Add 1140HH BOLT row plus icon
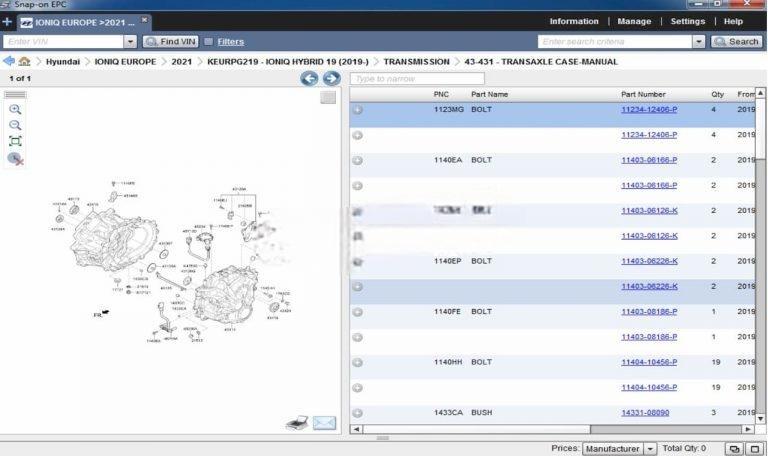This screenshot has width=768, height=456. pos(358,362)
